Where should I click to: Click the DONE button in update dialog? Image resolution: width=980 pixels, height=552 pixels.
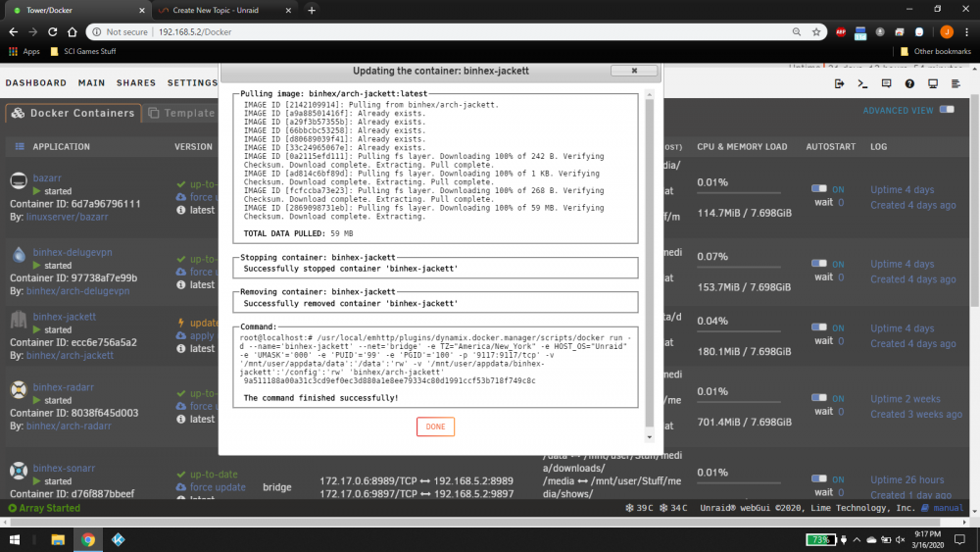point(435,427)
